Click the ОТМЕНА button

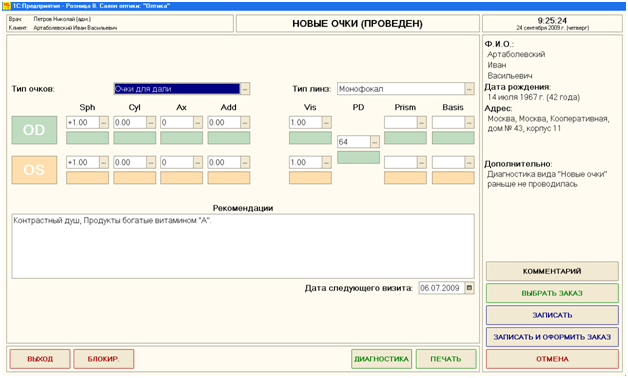pyautogui.click(x=552, y=359)
